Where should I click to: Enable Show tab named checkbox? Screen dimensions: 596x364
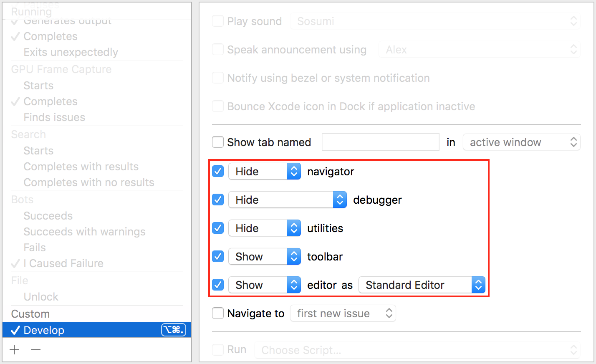pos(218,142)
